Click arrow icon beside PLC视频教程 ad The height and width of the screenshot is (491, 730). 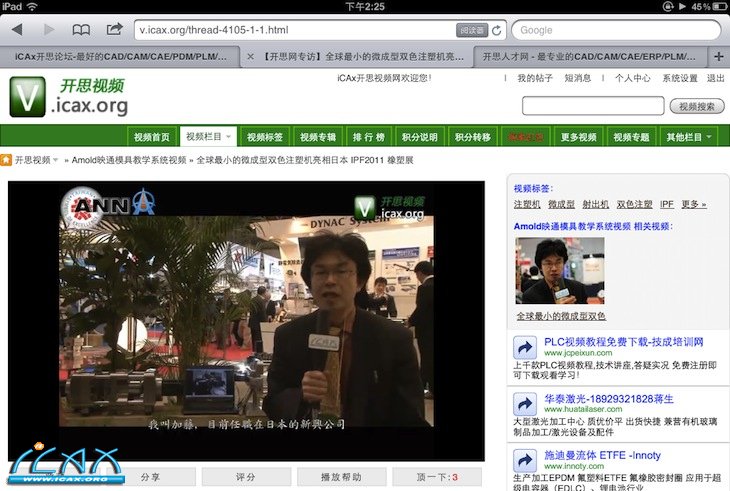coord(525,347)
